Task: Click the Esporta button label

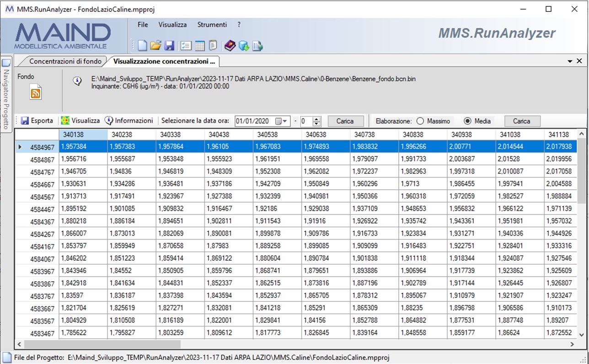Action: [42, 121]
